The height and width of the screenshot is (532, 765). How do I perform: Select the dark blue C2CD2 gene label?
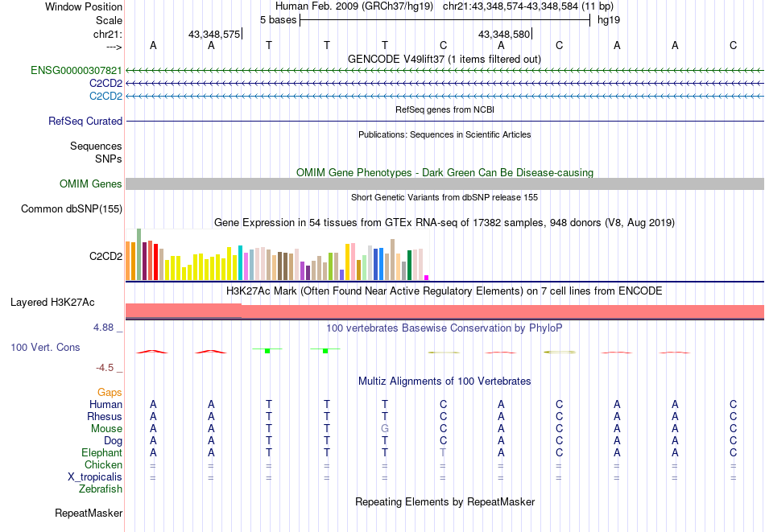click(x=105, y=84)
